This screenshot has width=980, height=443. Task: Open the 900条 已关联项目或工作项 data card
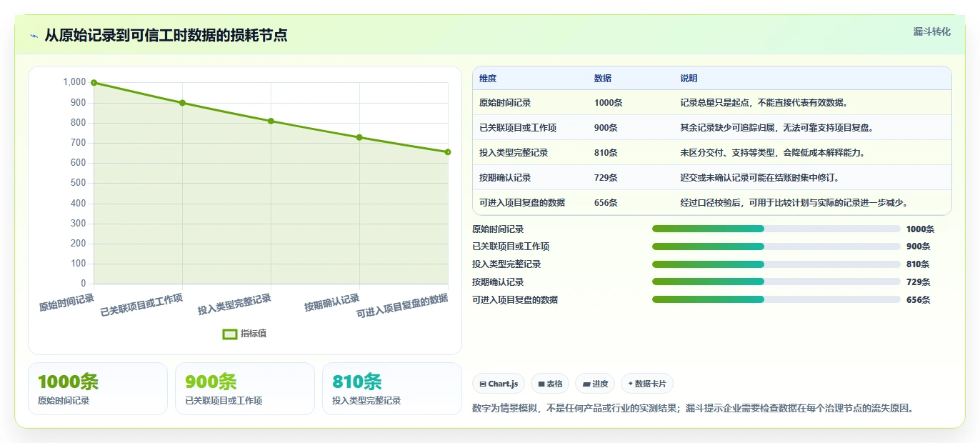tap(245, 389)
